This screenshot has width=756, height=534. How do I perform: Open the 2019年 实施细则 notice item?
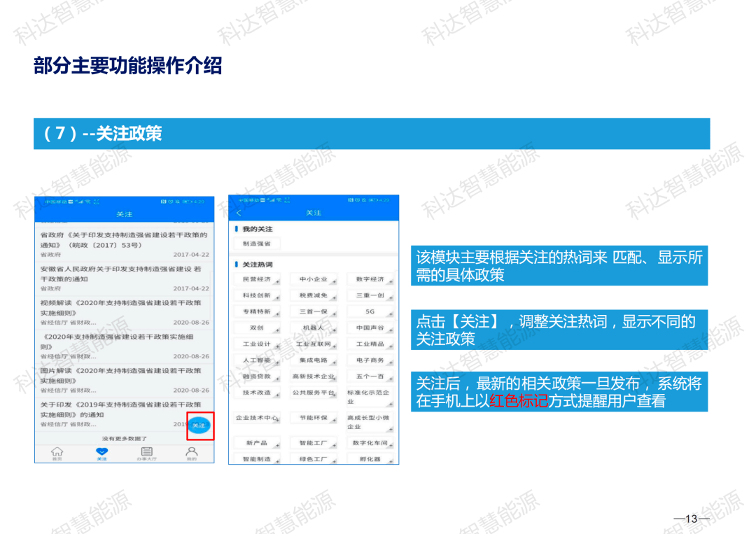tap(111, 414)
